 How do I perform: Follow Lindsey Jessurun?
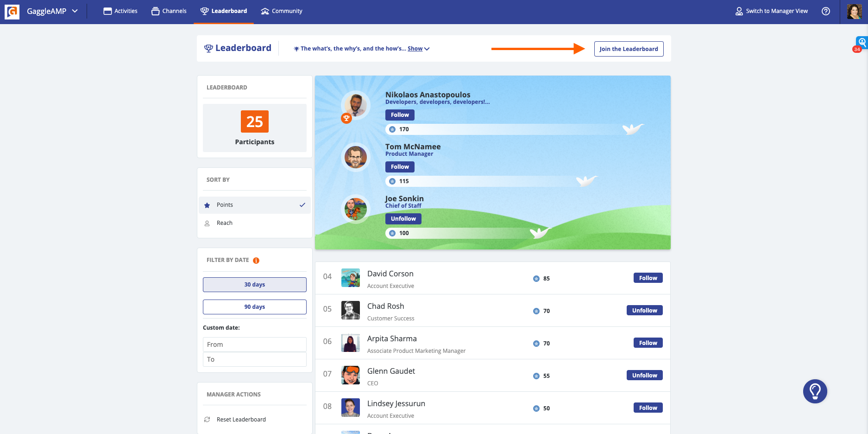coord(648,408)
